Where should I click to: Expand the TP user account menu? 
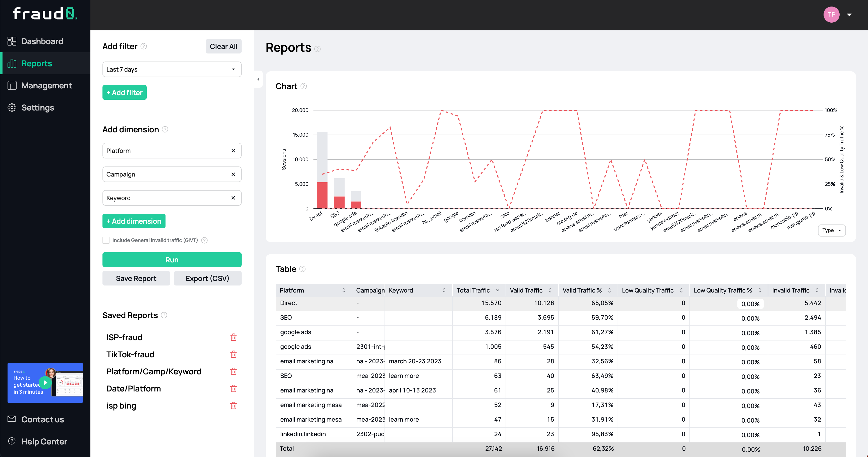tap(849, 15)
